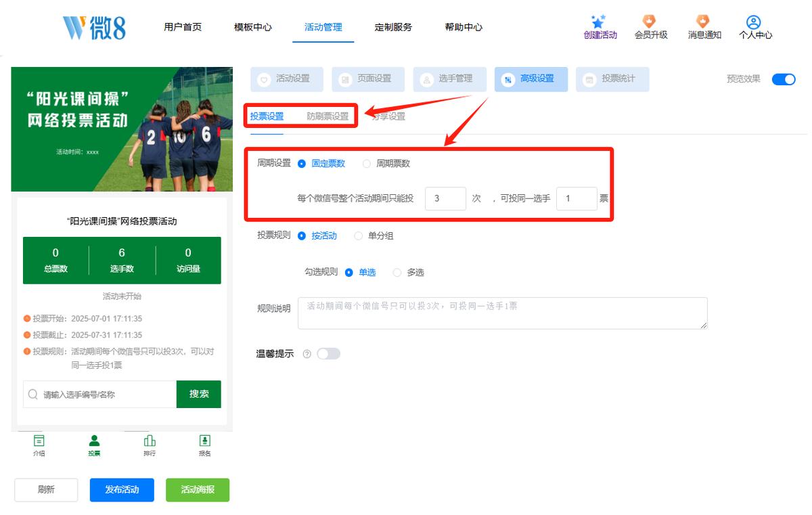Viewport: 812px width, 515px height.
Task: Click the 请输入选手编号/名称 search field
Action: point(100,394)
